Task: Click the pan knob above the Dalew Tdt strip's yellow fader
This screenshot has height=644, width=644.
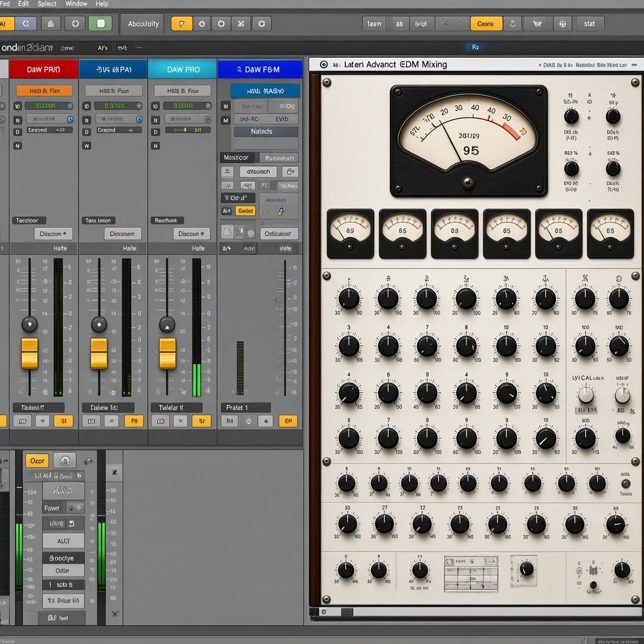Action: (x=99, y=325)
